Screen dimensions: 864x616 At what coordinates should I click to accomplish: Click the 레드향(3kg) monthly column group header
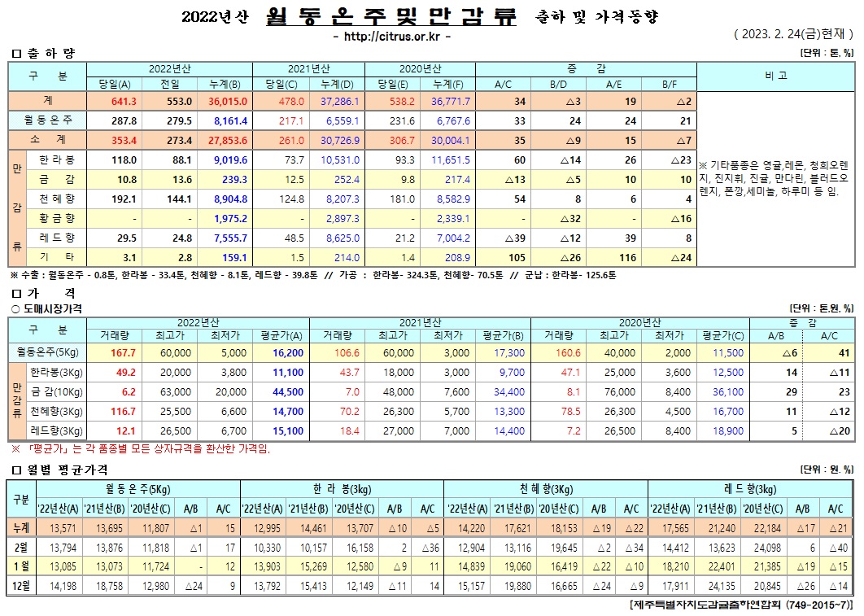pos(751,488)
